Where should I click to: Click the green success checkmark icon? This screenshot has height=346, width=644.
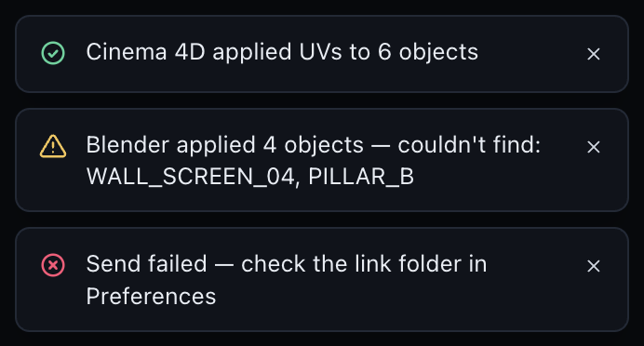pyautogui.click(x=53, y=53)
